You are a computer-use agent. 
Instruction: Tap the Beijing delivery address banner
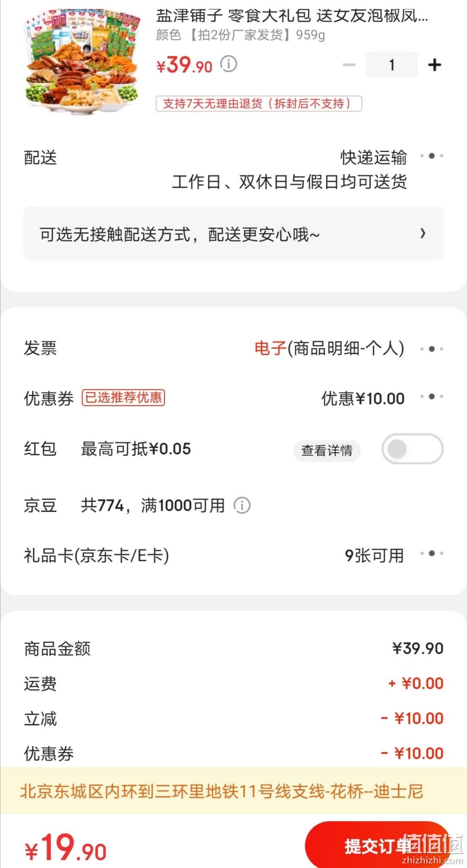pyautogui.click(x=233, y=791)
